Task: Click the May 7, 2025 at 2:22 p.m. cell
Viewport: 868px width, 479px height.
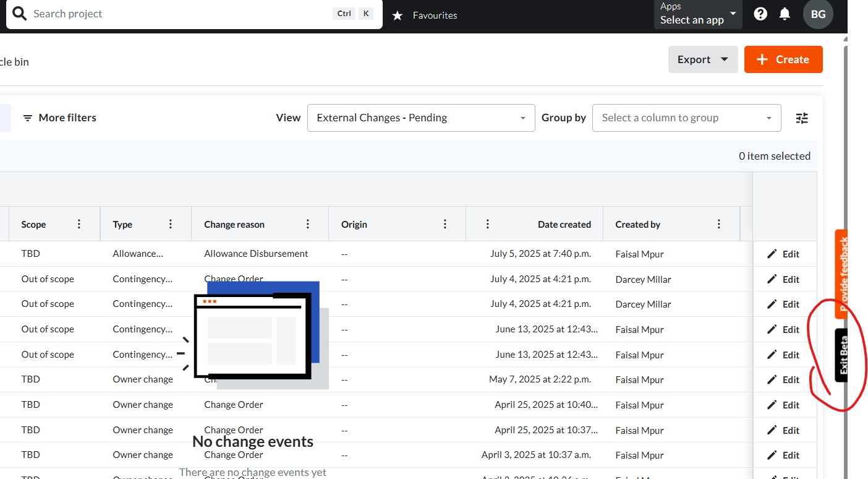Action: [540, 379]
